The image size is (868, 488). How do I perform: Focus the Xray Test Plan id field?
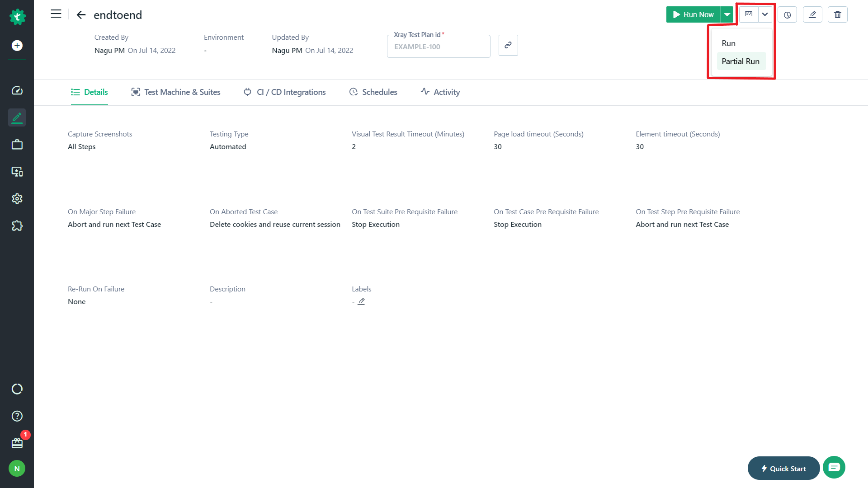click(x=439, y=47)
